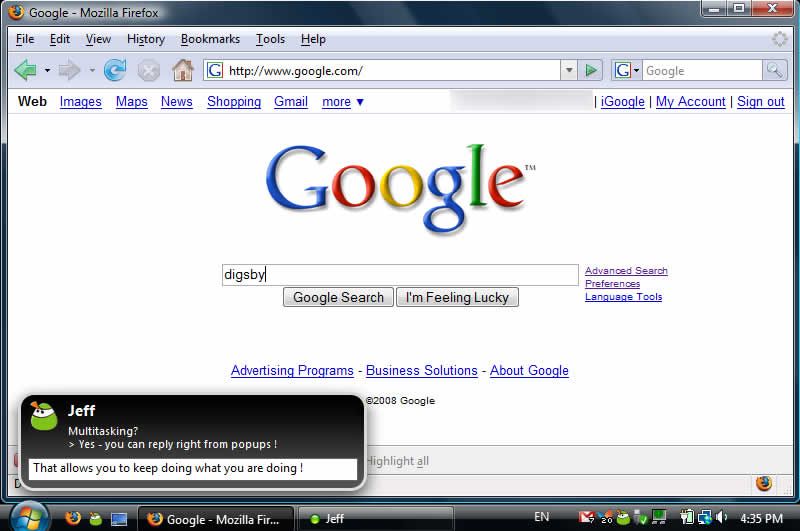Click the toolbar Google search field
The image size is (800, 531).
(x=702, y=70)
